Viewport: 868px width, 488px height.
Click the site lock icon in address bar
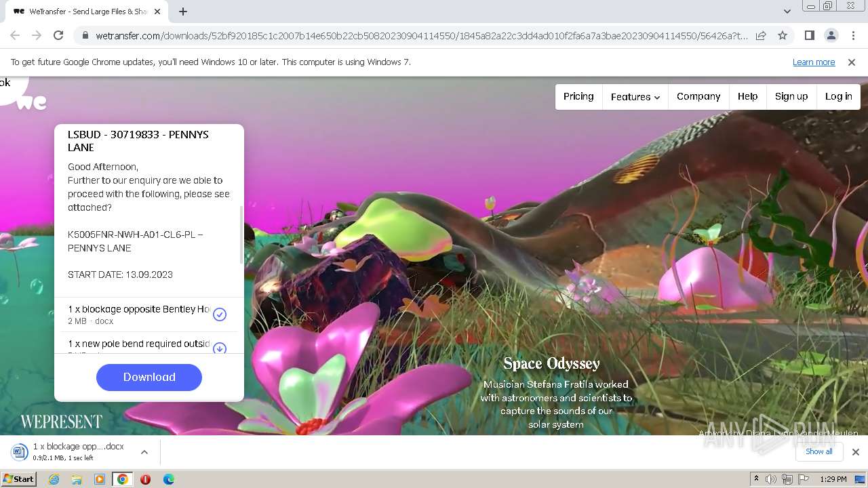pos(85,35)
